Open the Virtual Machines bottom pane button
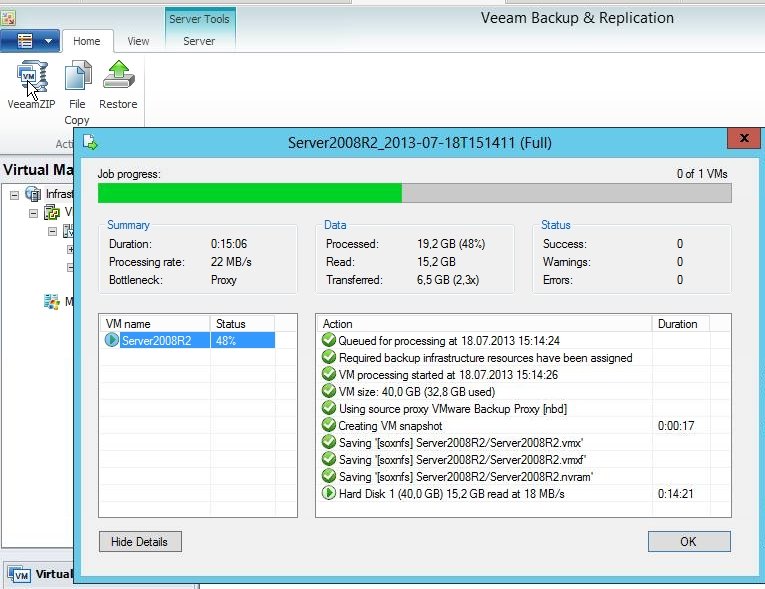Screen dimensions: 765x589 point(39,574)
